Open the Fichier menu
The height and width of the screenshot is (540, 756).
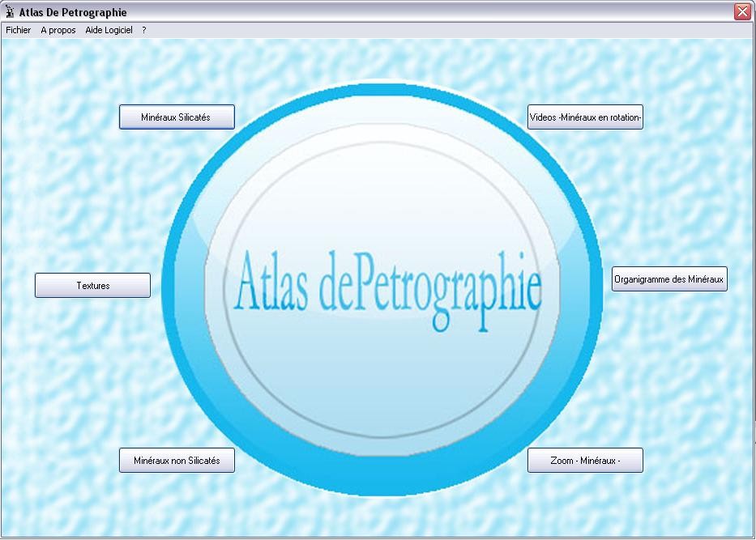(18, 30)
